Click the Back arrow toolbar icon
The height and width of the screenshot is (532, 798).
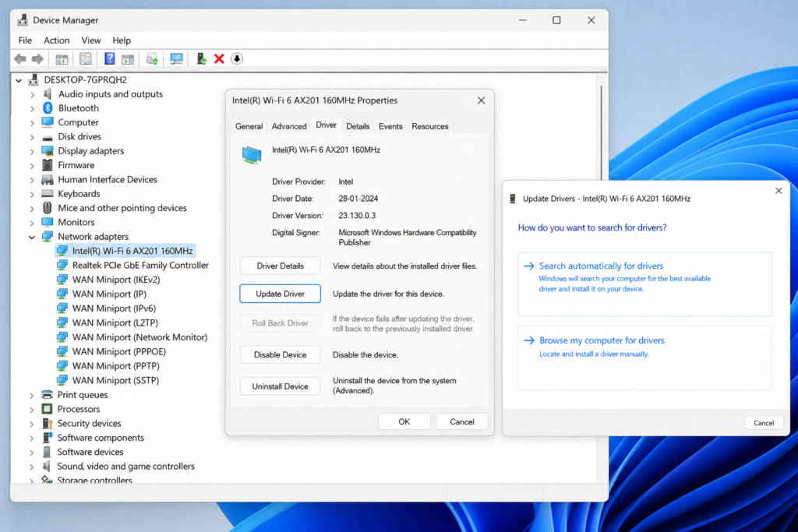point(20,59)
